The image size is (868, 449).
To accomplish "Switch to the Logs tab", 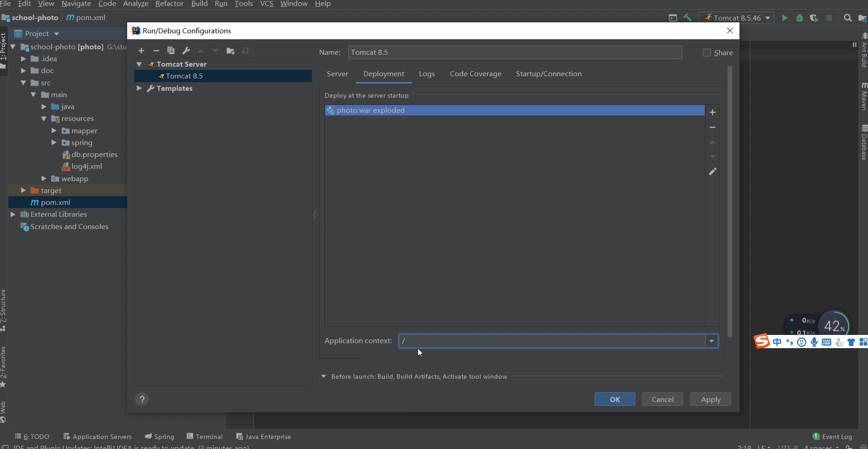I will pyautogui.click(x=427, y=73).
